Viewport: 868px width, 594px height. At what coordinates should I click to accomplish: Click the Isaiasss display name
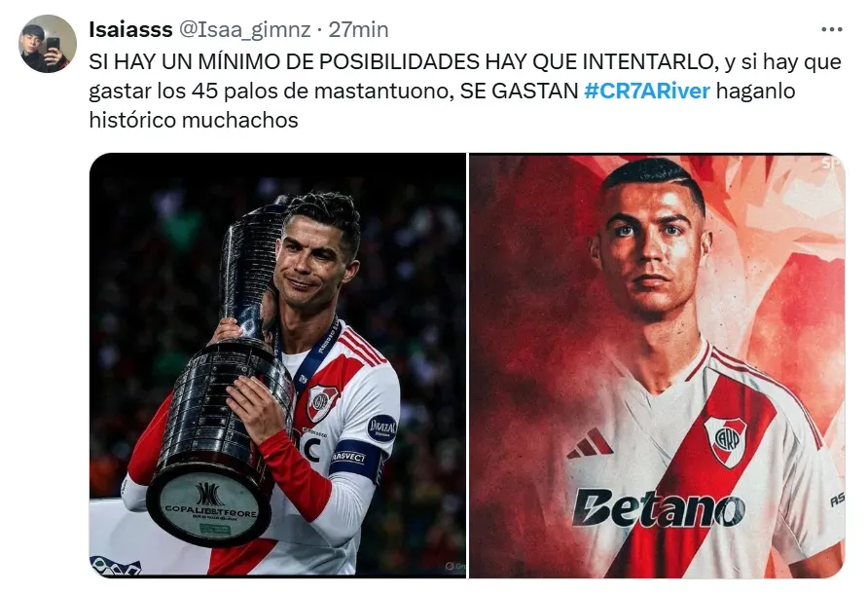click(x=130, y=29)
